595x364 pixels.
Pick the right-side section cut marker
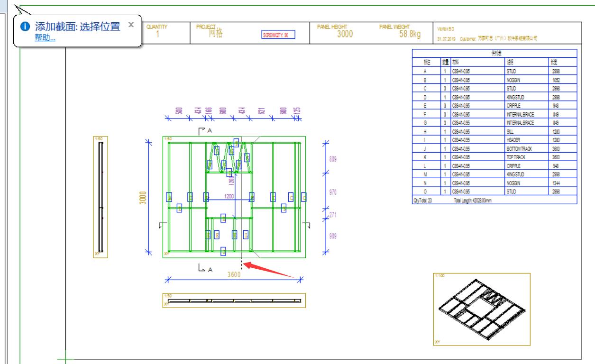click(x=309, y=225)
